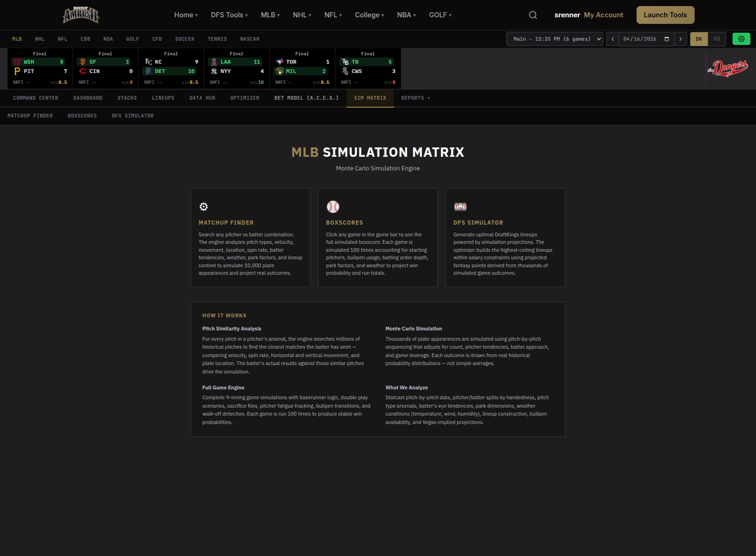Select NASCAR in the sport bar

pos(250,39)
